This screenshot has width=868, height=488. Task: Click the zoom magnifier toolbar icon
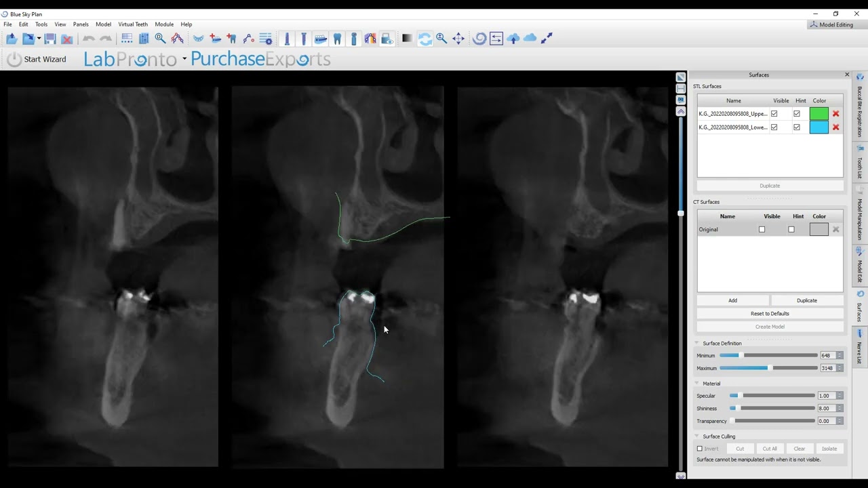[441, 39]
